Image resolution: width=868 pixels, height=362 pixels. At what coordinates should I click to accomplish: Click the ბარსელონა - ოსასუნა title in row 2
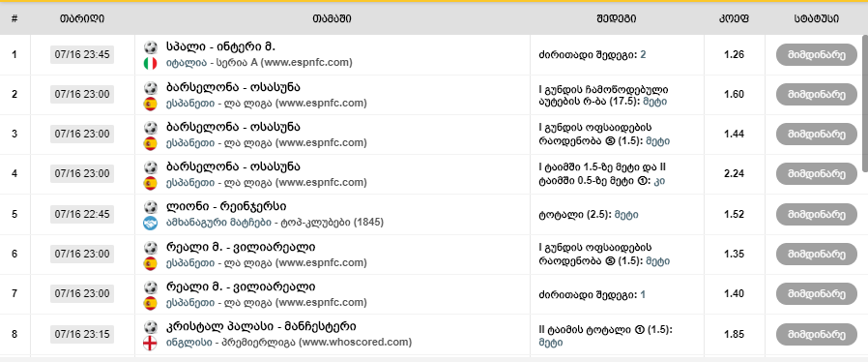click(233, 87)
